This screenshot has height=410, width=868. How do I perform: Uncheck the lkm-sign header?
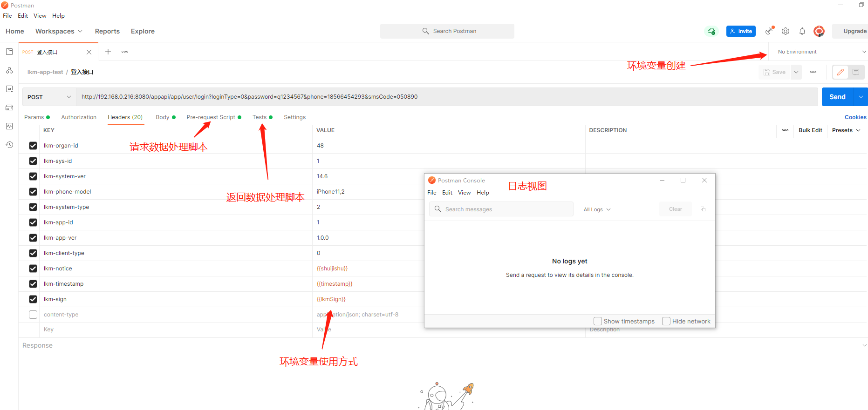[33, 299]
